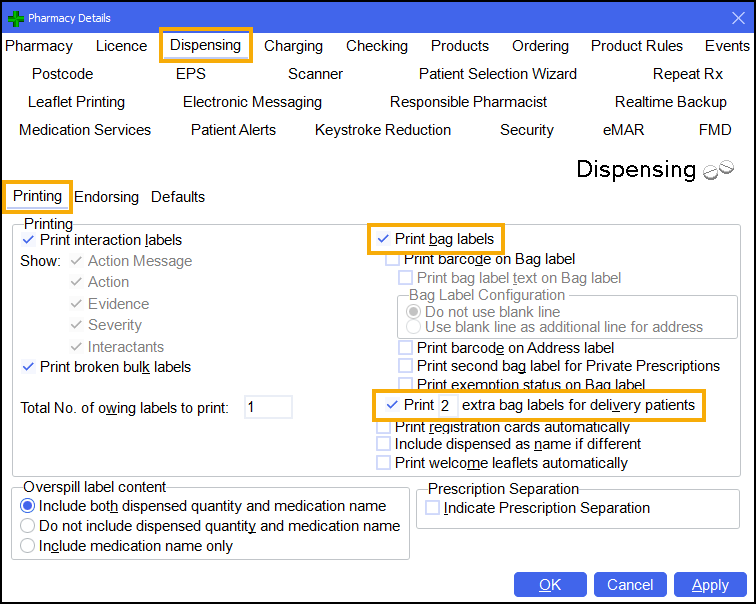Click the green cross Pharmacy Details icon
This screenshot has height=604, width=756.
(15, 17)
